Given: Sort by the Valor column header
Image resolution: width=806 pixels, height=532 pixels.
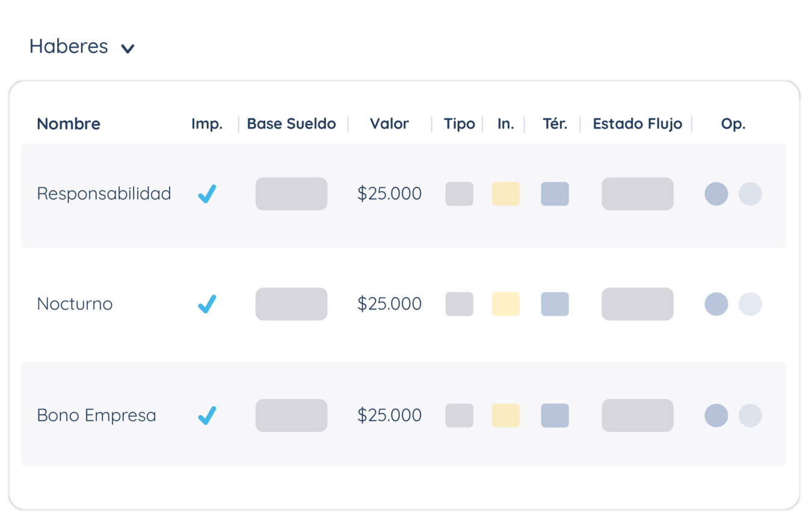Looking at the screenshot, I should pos(389,124).
